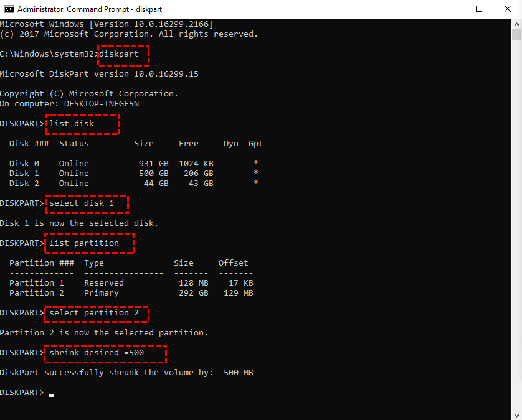Click the blinking cursor at DISKPART prompt
The image size is (522, 420).
(52, 394)
